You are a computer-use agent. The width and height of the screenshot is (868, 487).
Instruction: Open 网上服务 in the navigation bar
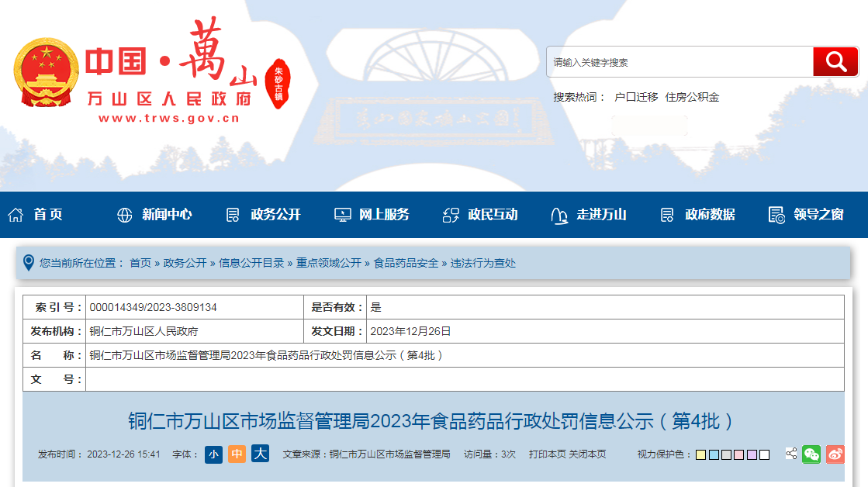tap(372, 215)
